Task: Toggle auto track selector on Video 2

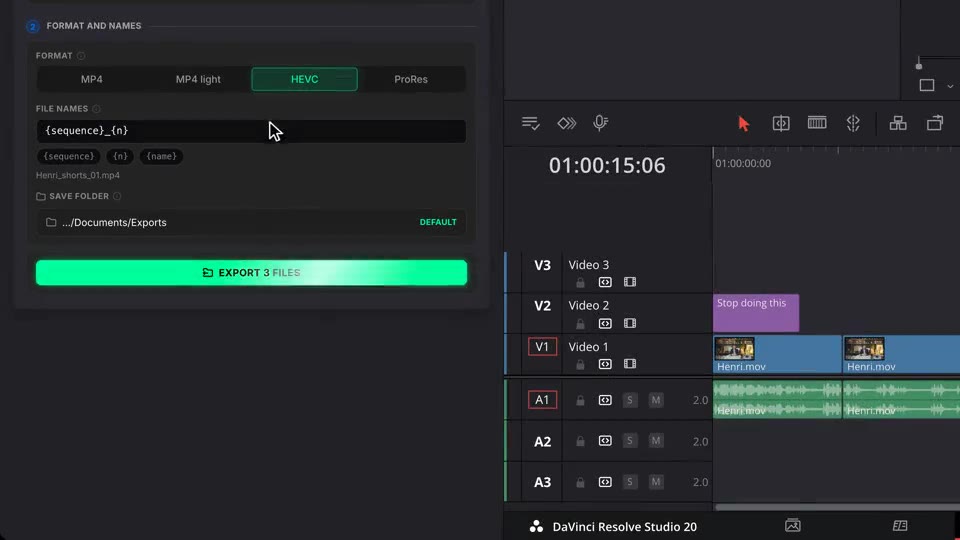Action: coord(605,323)
